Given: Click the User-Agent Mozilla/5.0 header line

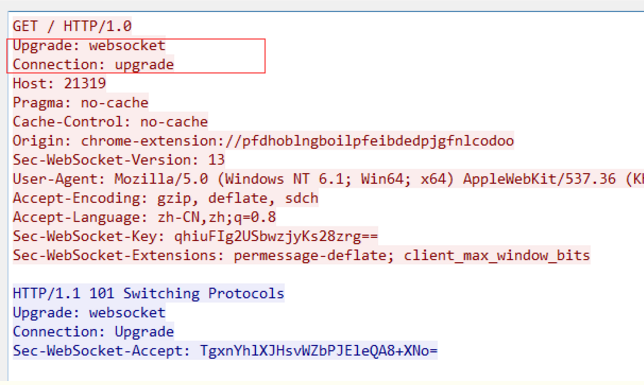Looking at the screenshot, I should [x=328, y=179].
